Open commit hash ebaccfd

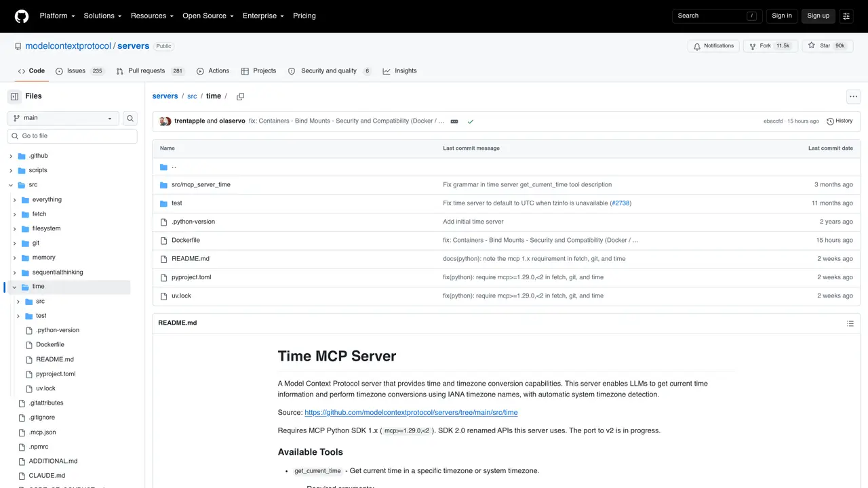773,121
